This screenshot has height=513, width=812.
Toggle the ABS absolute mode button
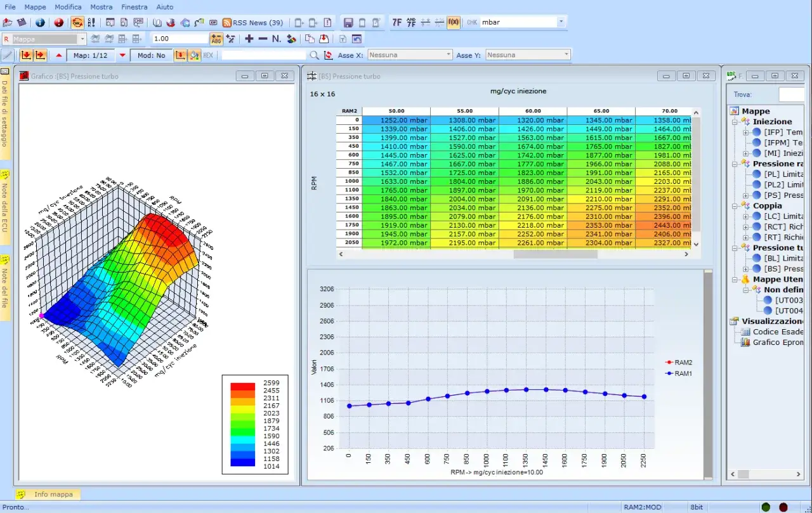coord(216,39)
